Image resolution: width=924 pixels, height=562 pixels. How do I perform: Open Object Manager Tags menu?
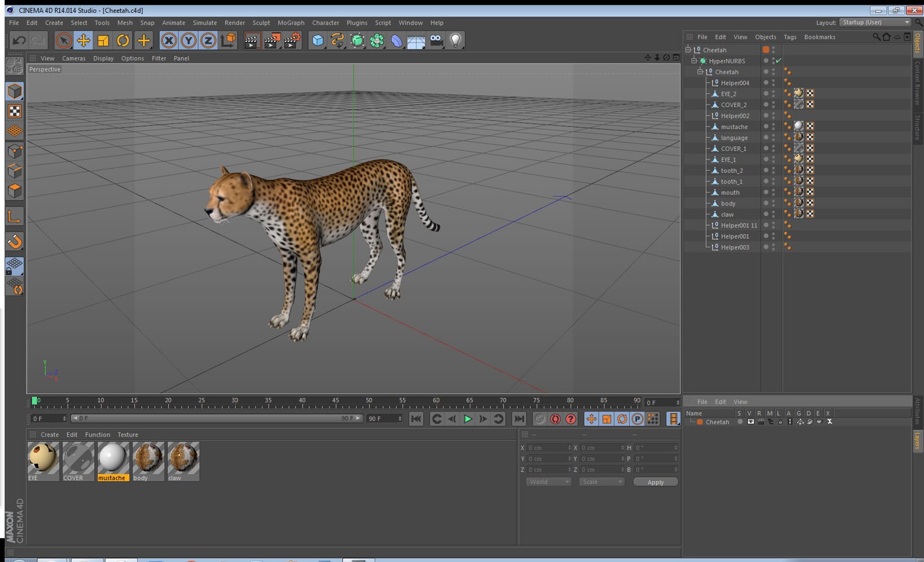pyautogui.click(x=790, y=37)
